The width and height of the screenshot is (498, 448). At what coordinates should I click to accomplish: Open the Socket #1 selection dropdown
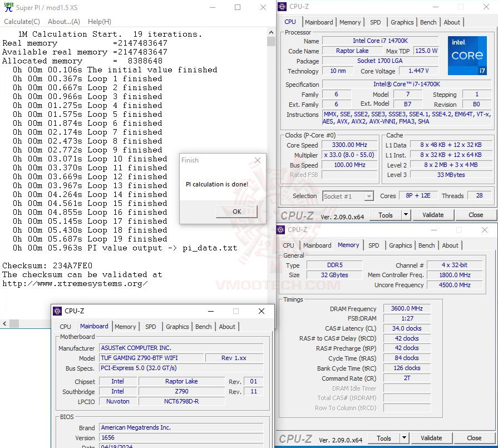(x=368, y=196)
